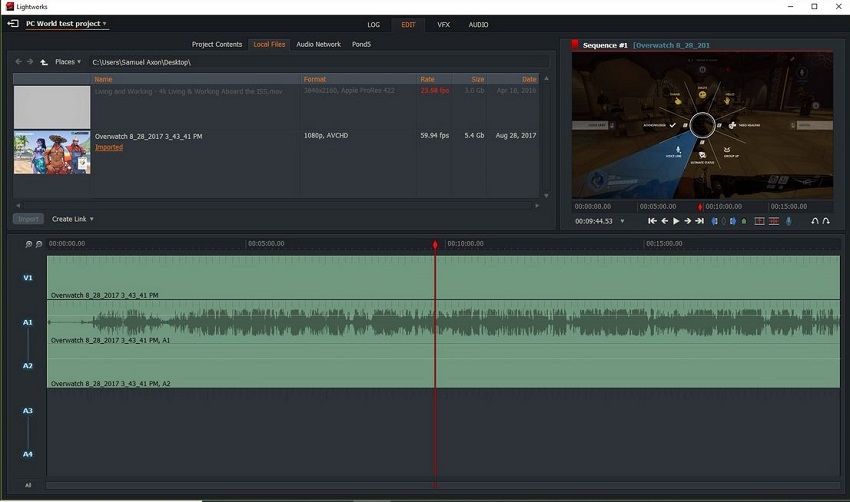The width and height of the screenshot is (850, 502).
Task: Select the Overwatch clip on V1 track
Action: coord(443,278)
